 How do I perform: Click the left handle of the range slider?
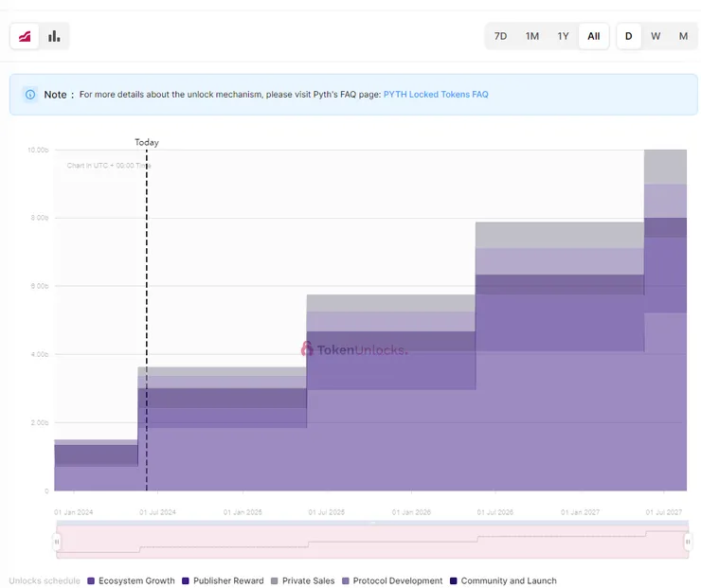(x=57, y=542)
